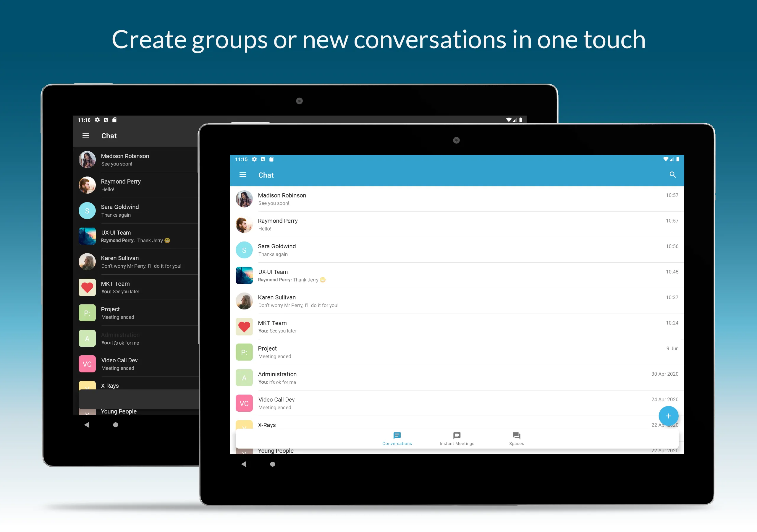The image size is (757, 532).
Task: Switch to the Spaces tab
Action: [517, 438]
